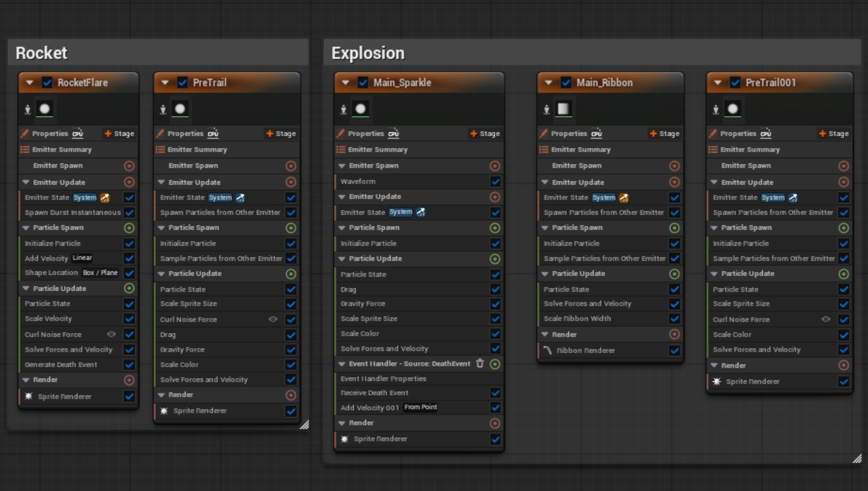Click the eye icon on RocketFlare Curl Noise Force
This screenshot has width=868, height=491.
coord(111,335)
